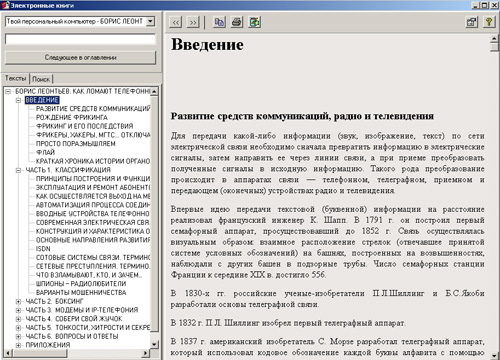Select КОНСТРУКЦИЯ И ХАРАКТЕРИСТИКА item
The height and width of the screenshot is (360, 500).
tap(93, 231)
